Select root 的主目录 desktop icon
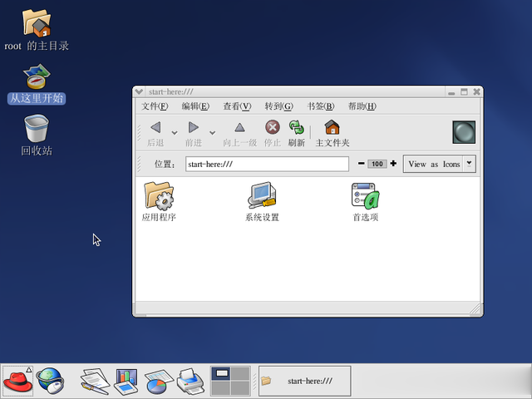This screenshot has height=399, width=532. pos(37,23)
